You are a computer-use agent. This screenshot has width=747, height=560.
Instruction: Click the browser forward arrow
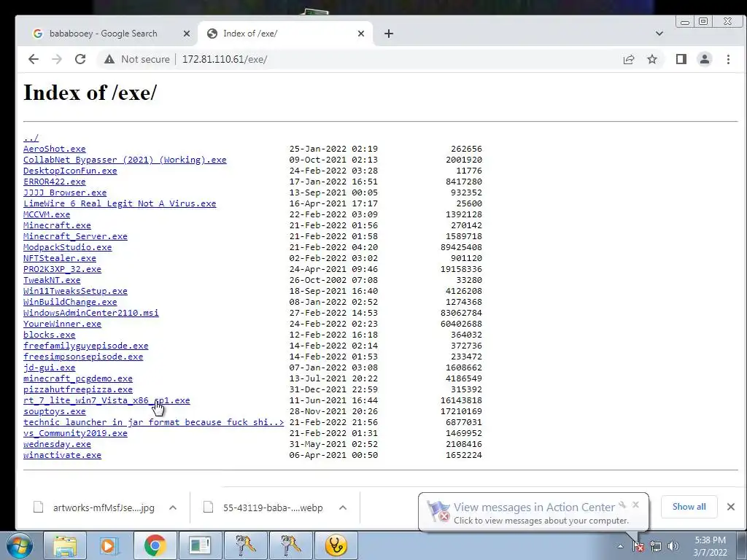tap(57, 59)
